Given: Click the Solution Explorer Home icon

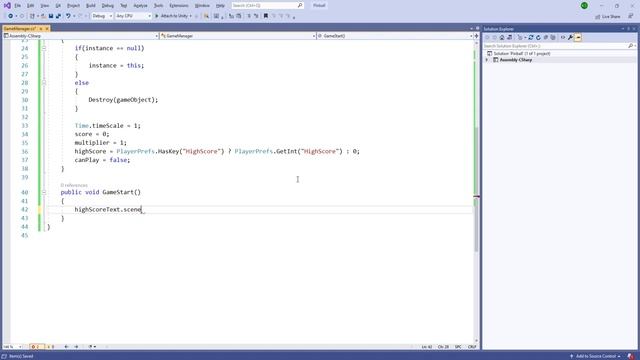Looking at the screenshot, I should [502, 38].
